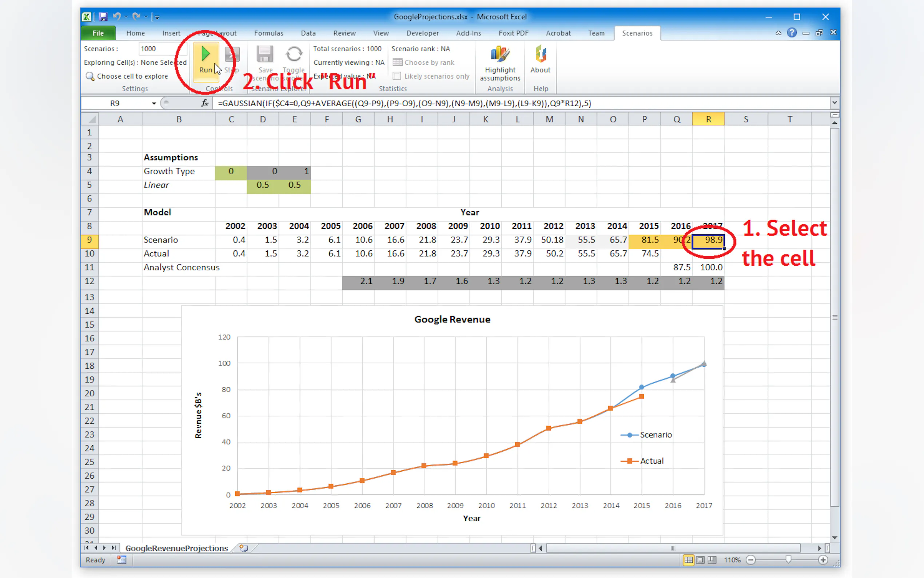Click Choose by rank button
The height and width of the screenshot is (578, 924).
click(x=423, y=62)
